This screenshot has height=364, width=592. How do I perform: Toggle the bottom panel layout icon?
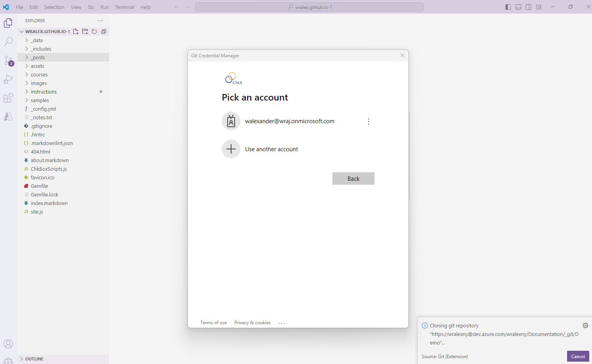[518, 7]
